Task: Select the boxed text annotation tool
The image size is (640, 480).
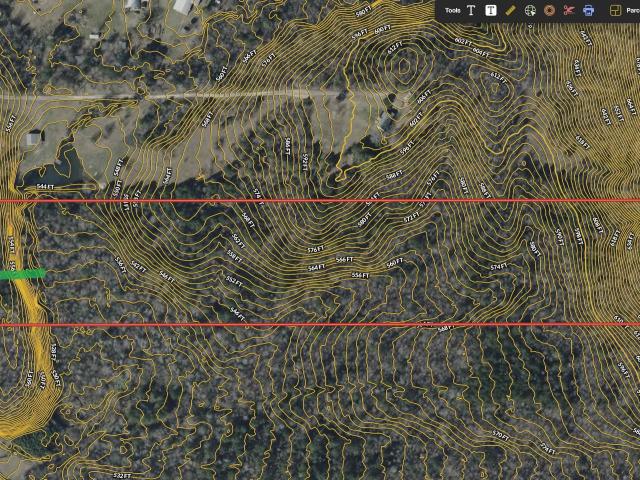Action: [491, 10]
